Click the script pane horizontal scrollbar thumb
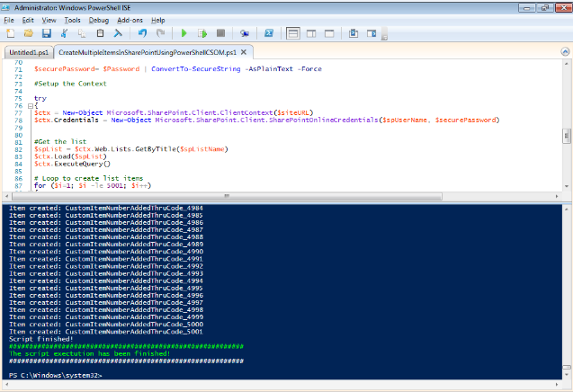Screen dimensions: 573x392 click(227, 197)
